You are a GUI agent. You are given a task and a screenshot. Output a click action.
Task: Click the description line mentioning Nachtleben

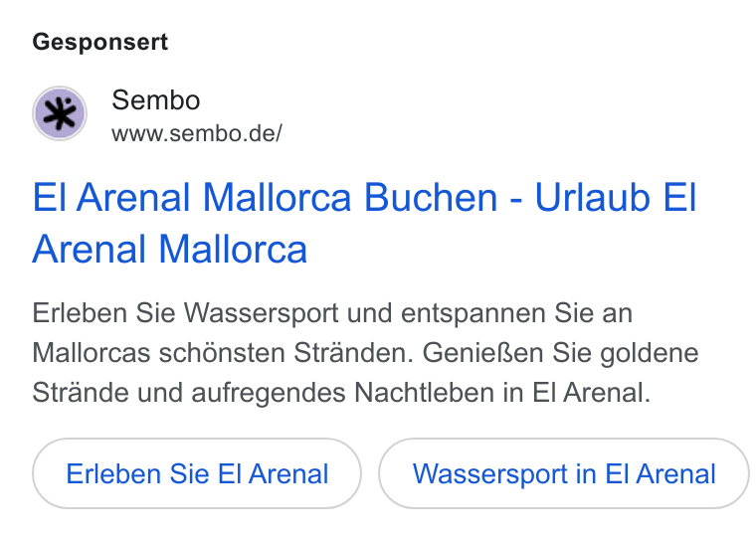point(341,393)
